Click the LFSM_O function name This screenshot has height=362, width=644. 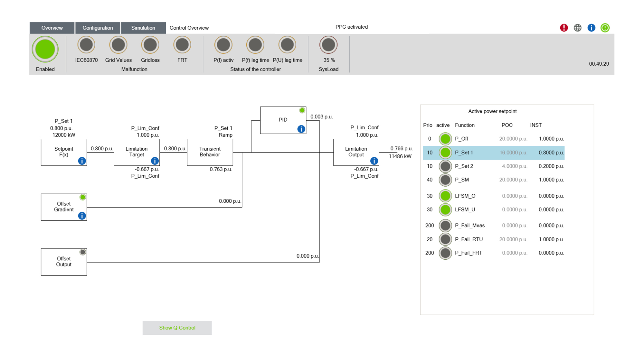pyautogui.click(x=465, y=196)
